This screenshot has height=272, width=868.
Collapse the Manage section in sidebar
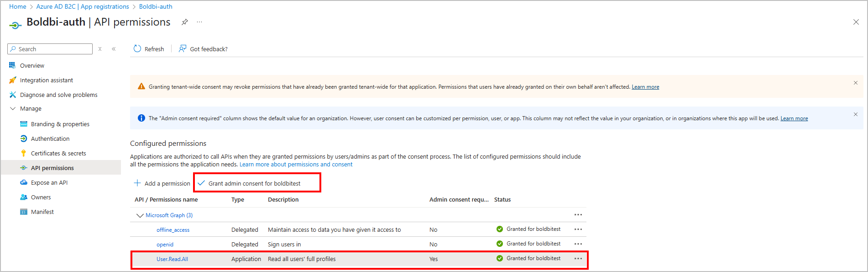[x=12, y=109]
